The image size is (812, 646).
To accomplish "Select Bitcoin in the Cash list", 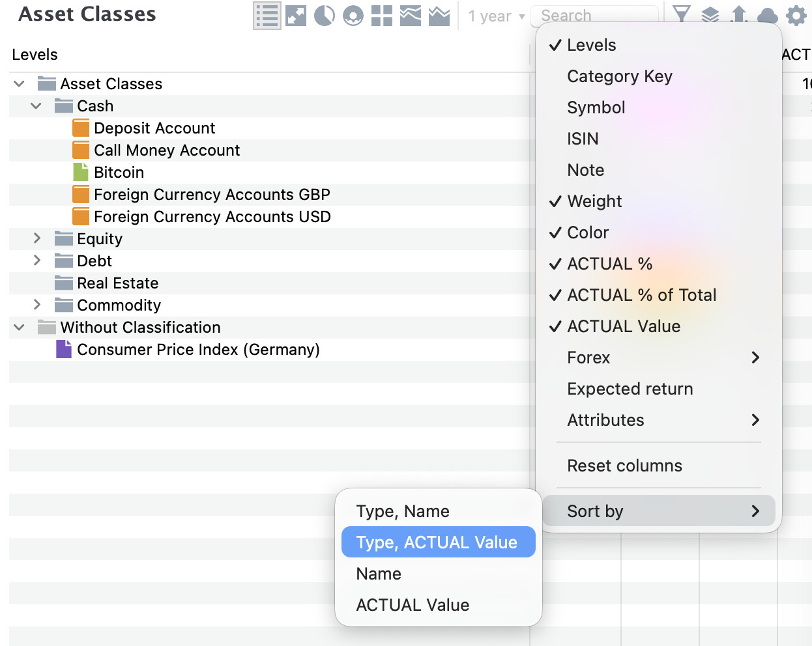I will tap(119, 173).
